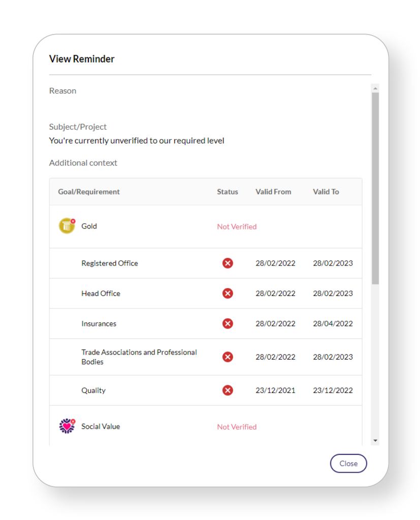Select the Gold requirement row label

pyautogui.click(x=89, y=226)
